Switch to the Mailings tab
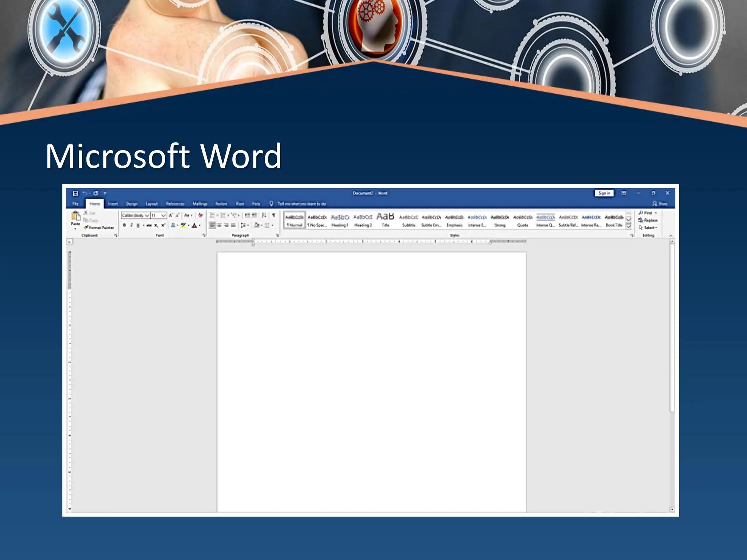Viewport: 747px width, 560px height. (x=200, y=203)
